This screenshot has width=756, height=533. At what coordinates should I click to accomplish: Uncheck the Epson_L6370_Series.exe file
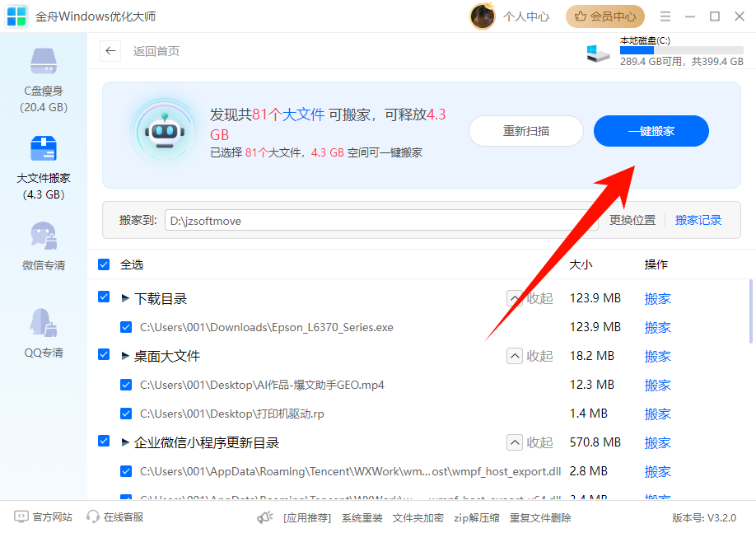126,327
